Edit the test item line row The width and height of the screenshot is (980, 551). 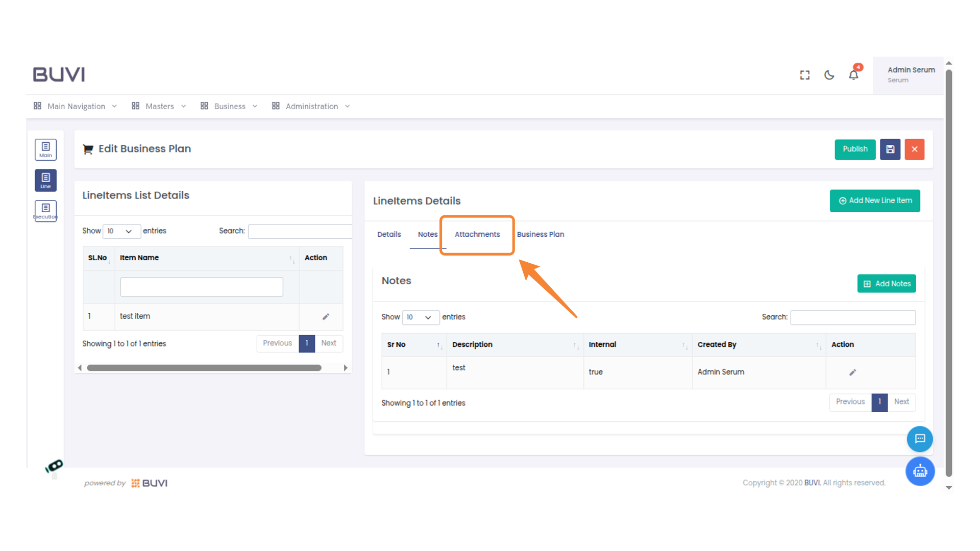coord(326,317)
